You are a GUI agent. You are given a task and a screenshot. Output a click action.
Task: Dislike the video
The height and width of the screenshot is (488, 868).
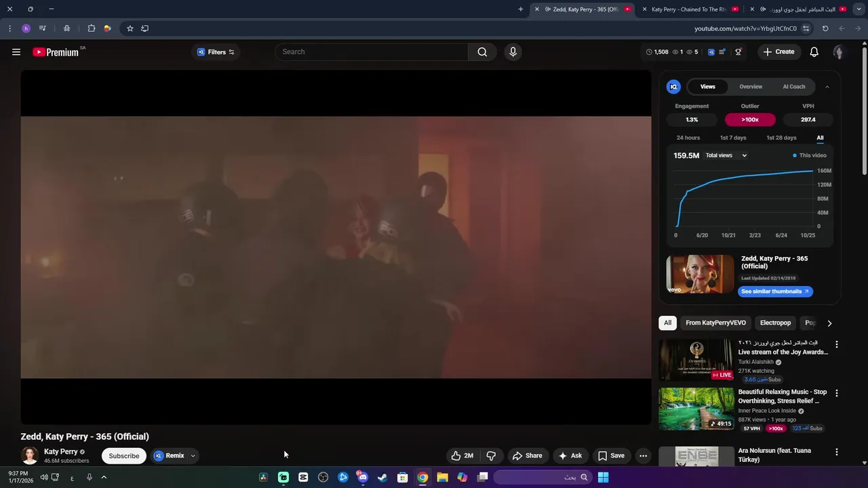492,456
